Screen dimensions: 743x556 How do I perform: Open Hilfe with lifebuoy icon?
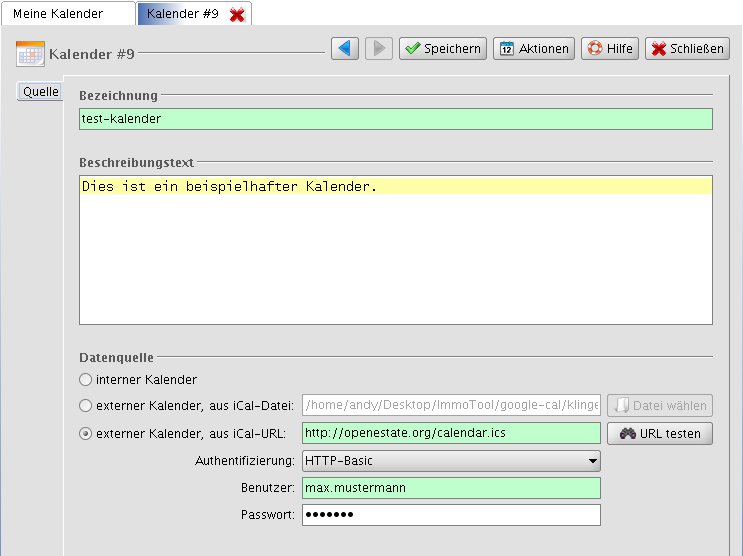609,48
